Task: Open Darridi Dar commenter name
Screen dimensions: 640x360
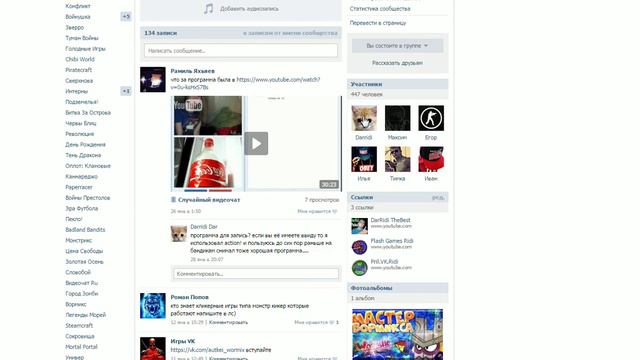Action: click(204, 227)
